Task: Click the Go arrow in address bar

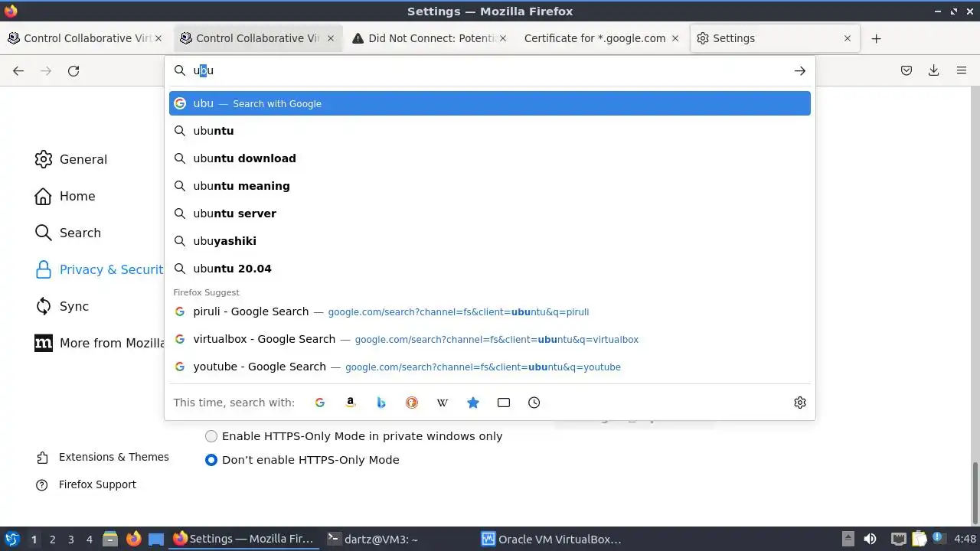Action: pos(800,70)
